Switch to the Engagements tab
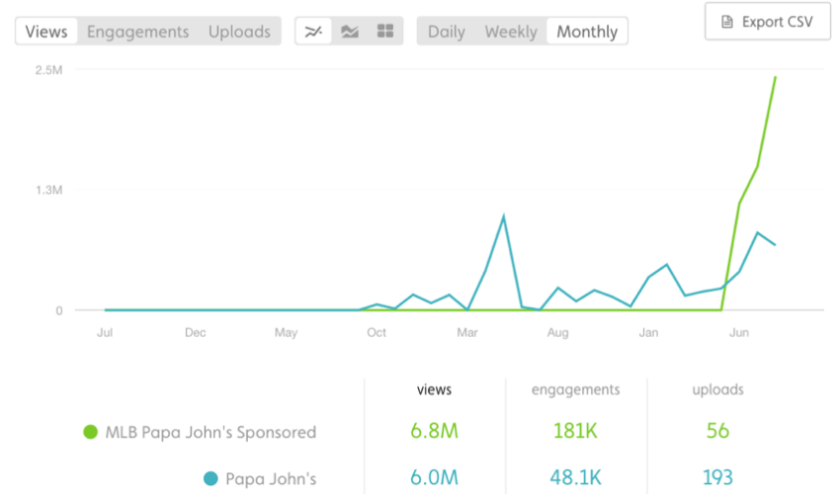 [x=137, y=32]
